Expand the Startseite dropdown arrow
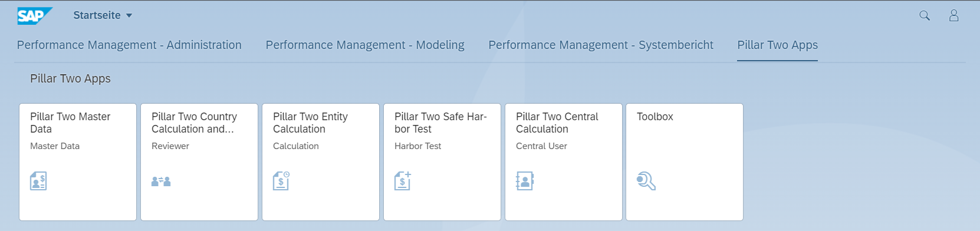 coord(129,16)
